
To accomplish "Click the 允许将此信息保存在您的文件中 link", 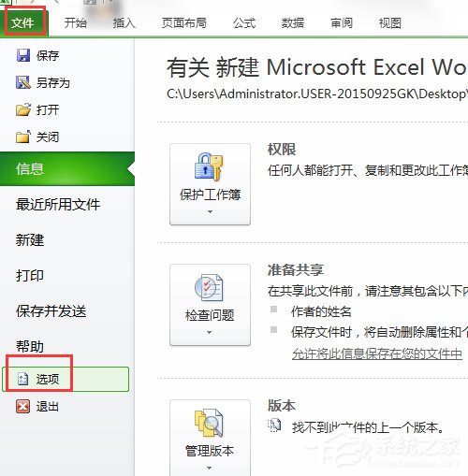I will click(377, 353).
